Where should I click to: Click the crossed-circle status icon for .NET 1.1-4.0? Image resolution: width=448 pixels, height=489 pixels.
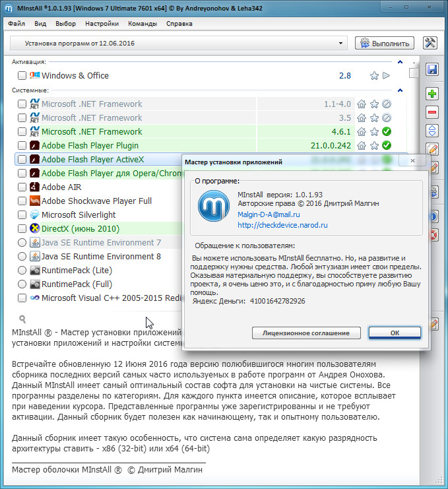pyautogui.click(x=387, y=104)
